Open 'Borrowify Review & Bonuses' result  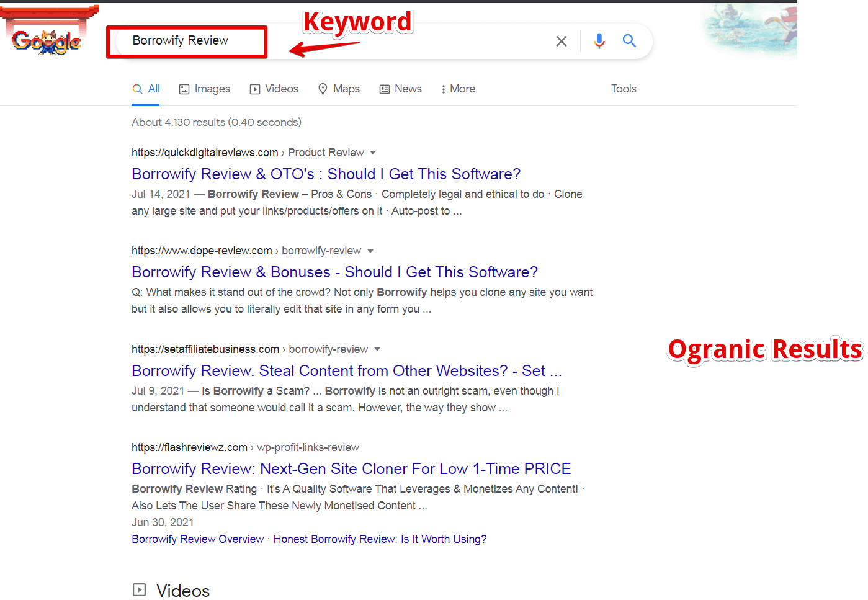pyautogui.click(x=334, y=272)
